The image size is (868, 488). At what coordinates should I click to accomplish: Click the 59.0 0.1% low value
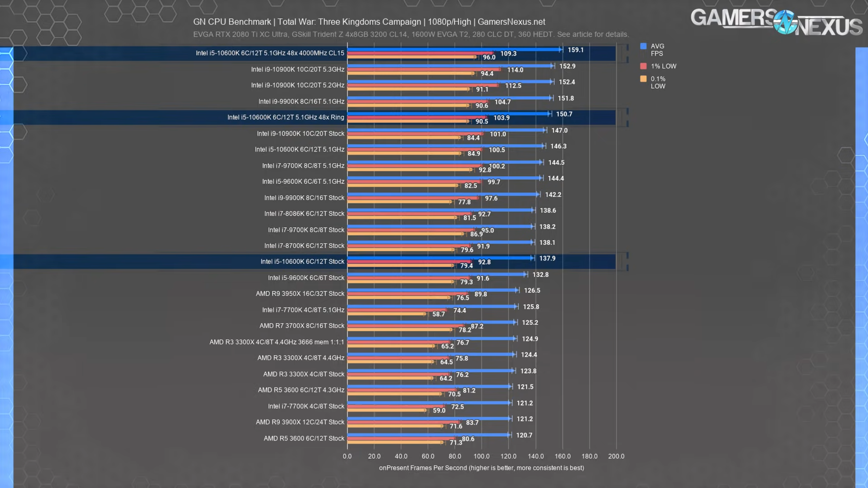click(439, 410)
